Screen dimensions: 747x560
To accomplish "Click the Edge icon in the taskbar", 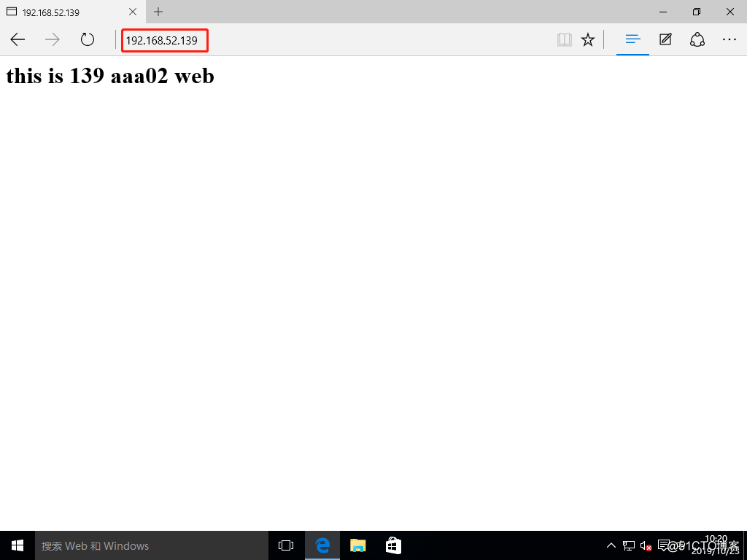I will point(322,545).
